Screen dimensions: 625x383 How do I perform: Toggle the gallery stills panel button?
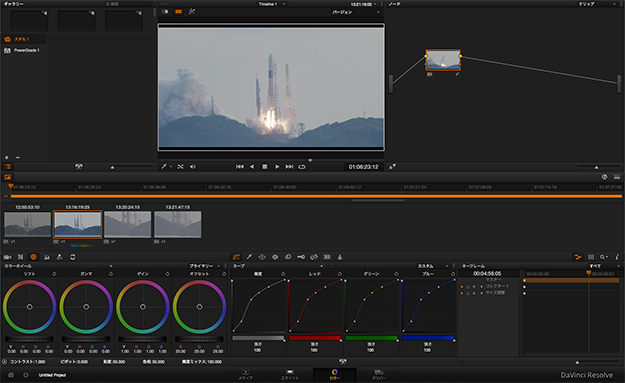8,167
